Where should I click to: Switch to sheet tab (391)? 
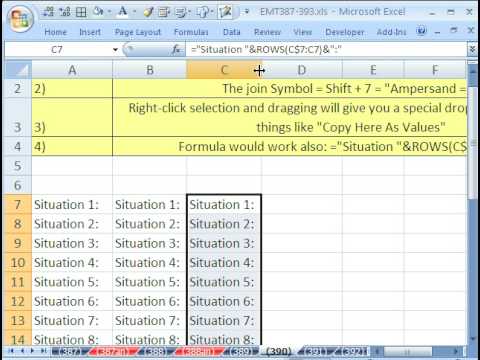[315, 351]
